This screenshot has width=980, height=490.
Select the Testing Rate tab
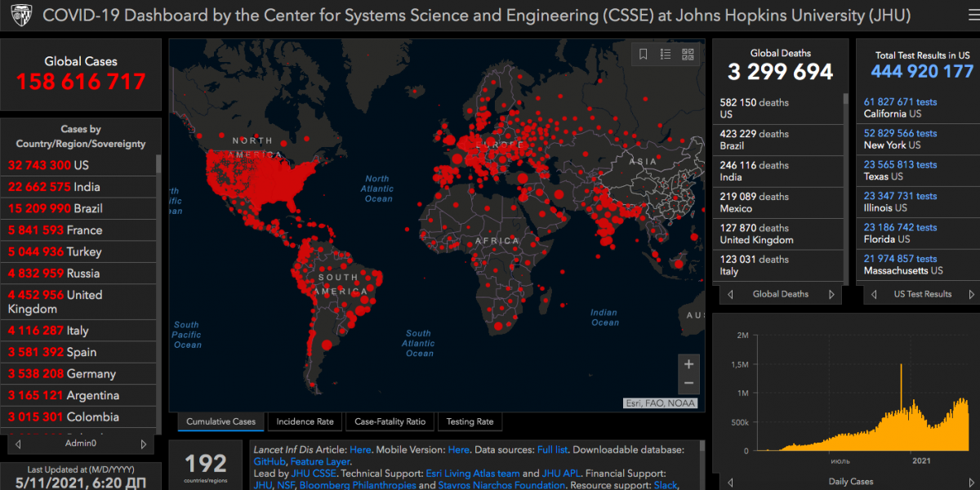pyautogui.click(x=470, y=421)
